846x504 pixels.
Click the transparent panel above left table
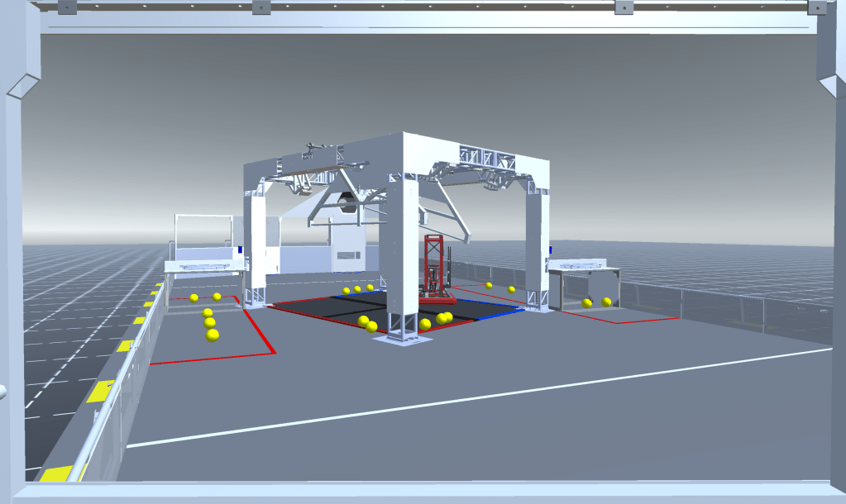click(x=203, y=235)
